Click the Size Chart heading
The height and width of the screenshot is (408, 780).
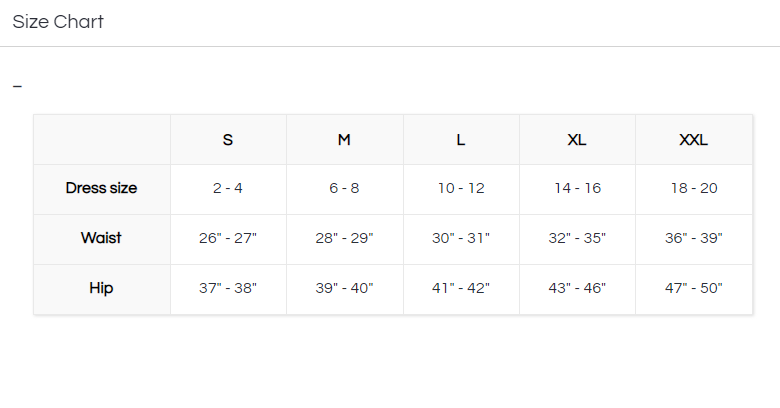[x=58, y=22]
